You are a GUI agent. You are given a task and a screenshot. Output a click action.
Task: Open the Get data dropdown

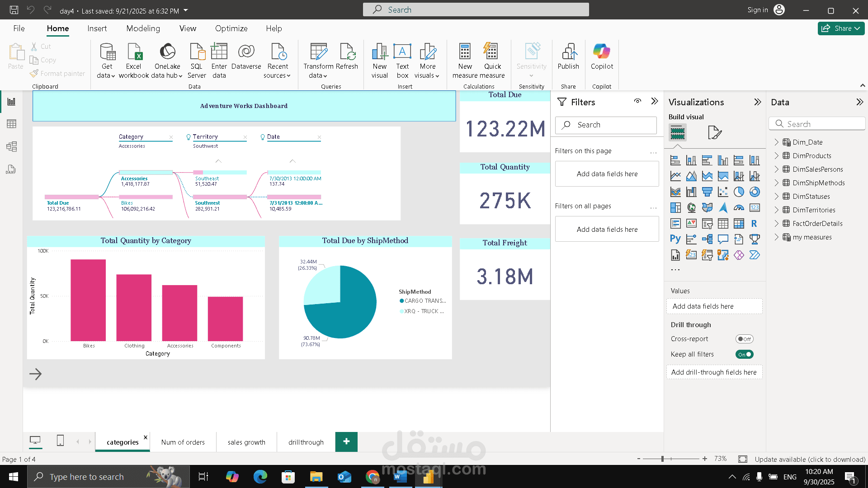point(107,75)
